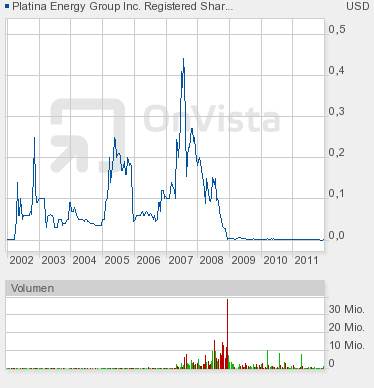Select the 2006 year label
This screenshot has width=374, height=388.
(x=148, y=260)
